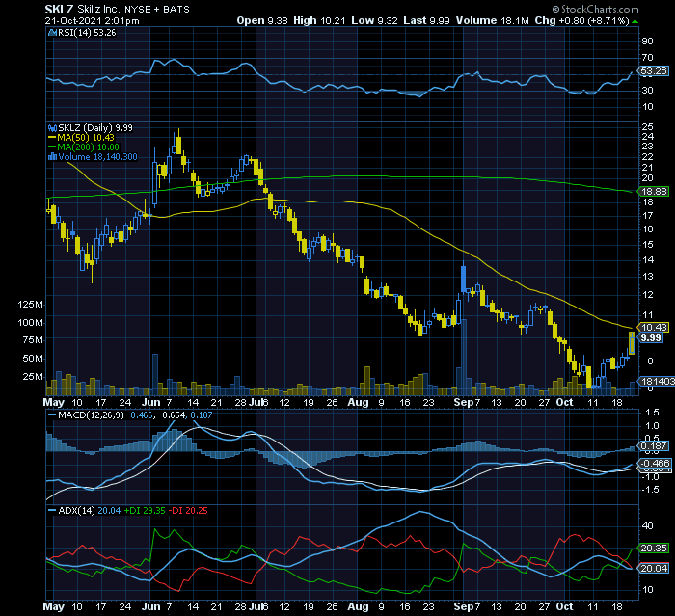
Task: Click the MACD(12,26,9) legend text
Action: point(91,415)
